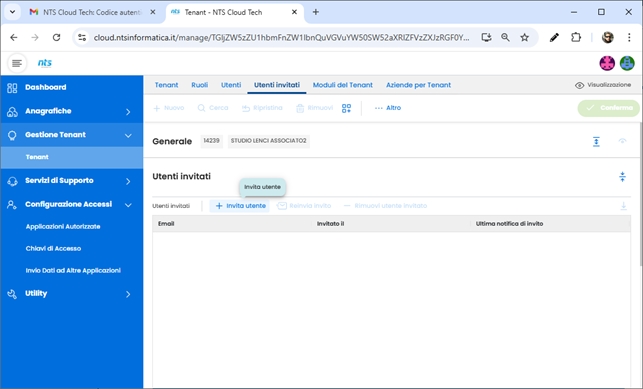This screenshot has width=643, height=389.
Task: Switch to the Moduli del Tenant tab
Action: [342, 85]
